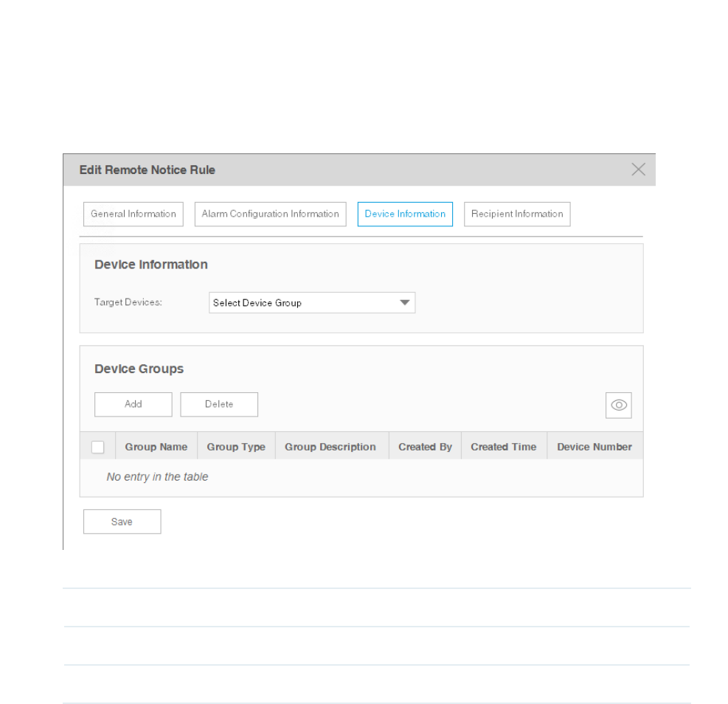Open the Target Devices dropdown arrow
Viewport: 728px width, 704px height.
point(404,302)
